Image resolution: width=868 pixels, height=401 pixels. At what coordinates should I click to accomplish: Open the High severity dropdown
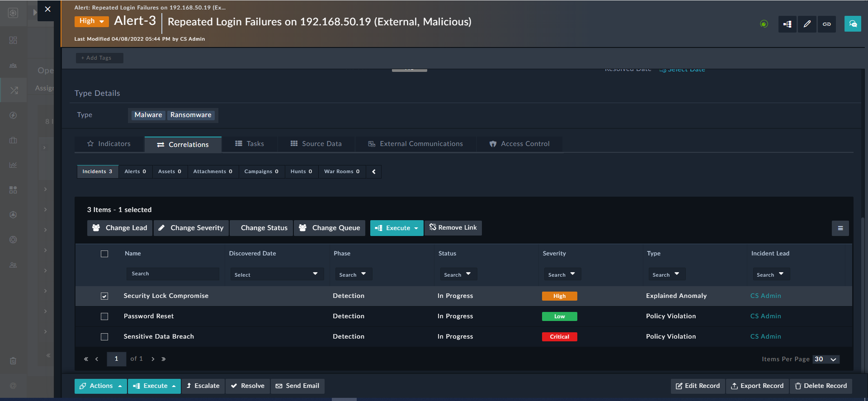point(91,21)
